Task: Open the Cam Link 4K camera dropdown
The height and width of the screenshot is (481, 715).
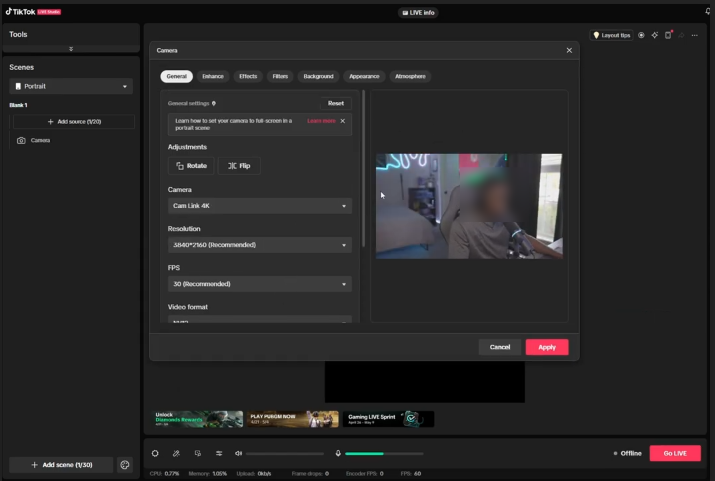Action: pyautogui.click(x=259, y=206)
